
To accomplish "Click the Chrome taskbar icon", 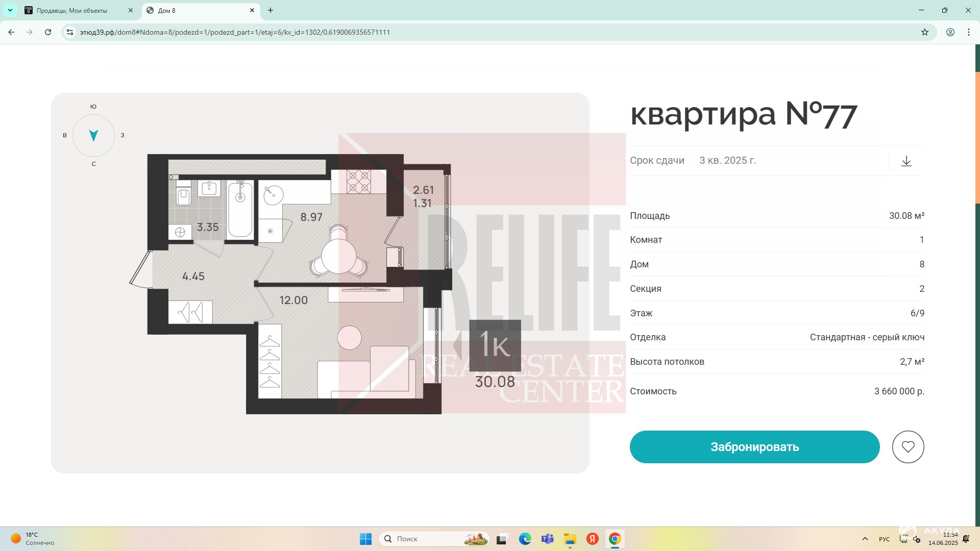I will [x=615, y=539].
